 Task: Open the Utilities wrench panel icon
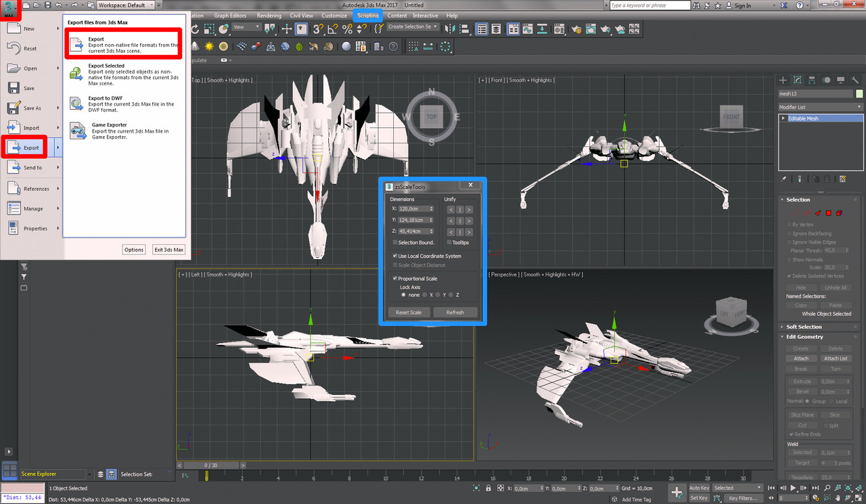(x=855, y=80)
